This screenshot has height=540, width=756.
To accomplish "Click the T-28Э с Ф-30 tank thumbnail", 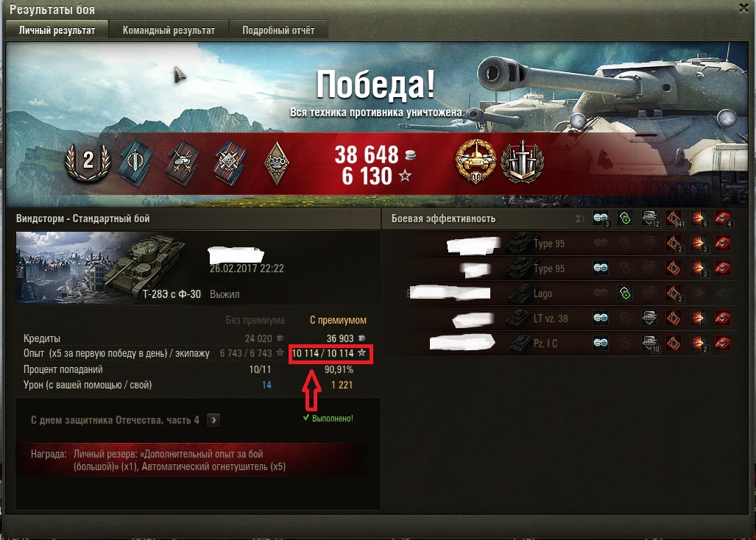I will point(102,267).
